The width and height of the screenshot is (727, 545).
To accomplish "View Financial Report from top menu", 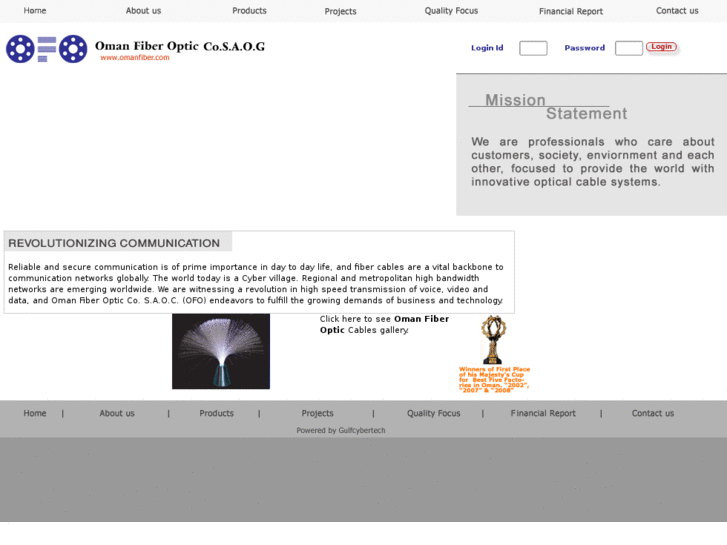I will [571, 11].
